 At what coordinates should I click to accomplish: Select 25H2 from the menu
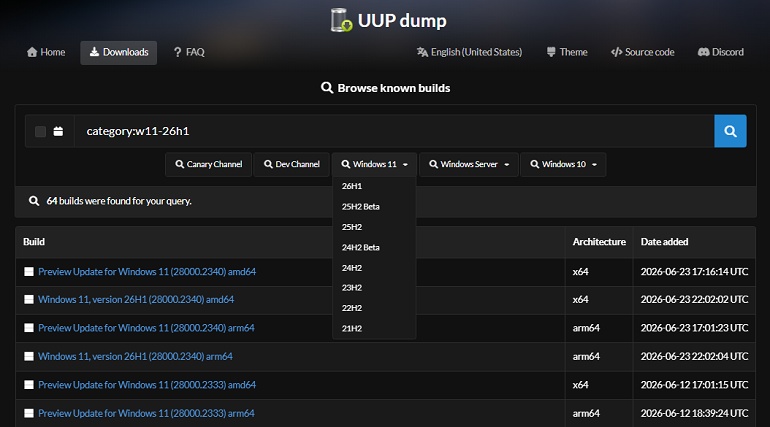[374, 227]
